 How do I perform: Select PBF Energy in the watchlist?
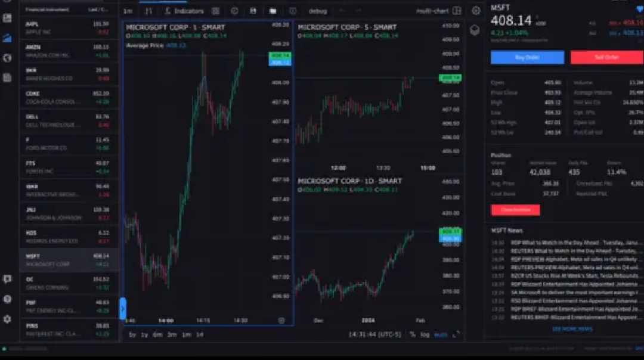pos(69,306)
